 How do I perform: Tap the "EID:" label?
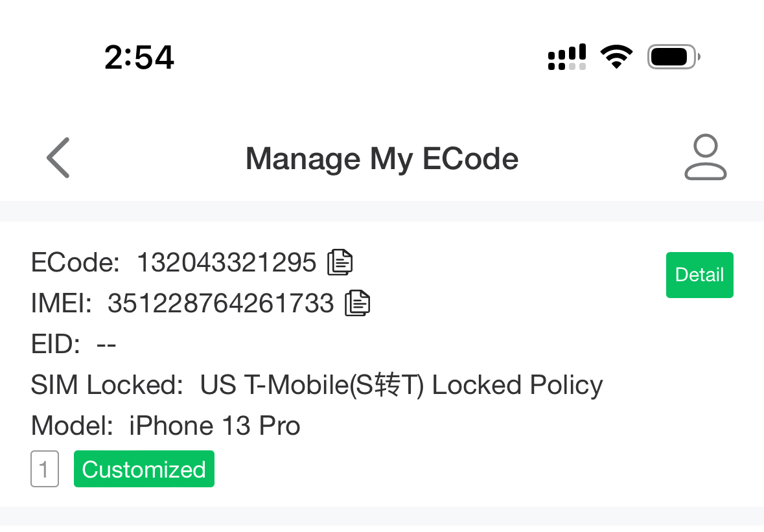coord(56,344)
